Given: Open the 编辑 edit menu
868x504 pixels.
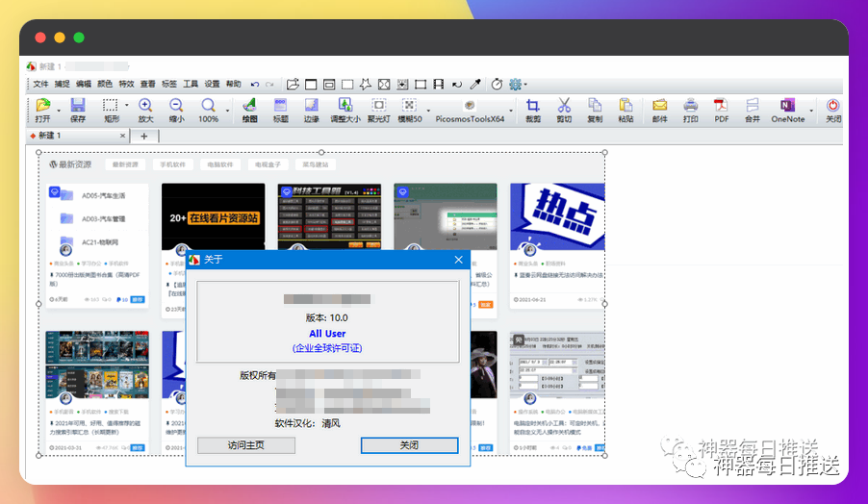Looking at the screenshot, I should point(84,84).
